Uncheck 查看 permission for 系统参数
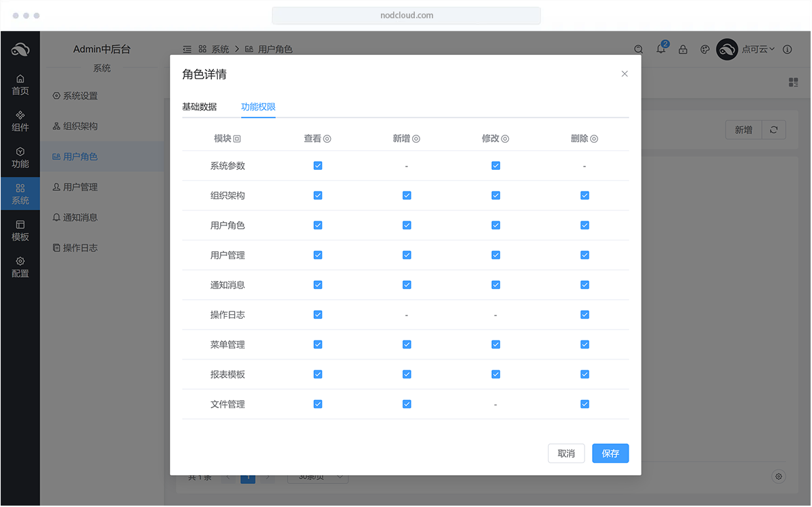This screenshot has width=812, height=507. pos(318,166)
